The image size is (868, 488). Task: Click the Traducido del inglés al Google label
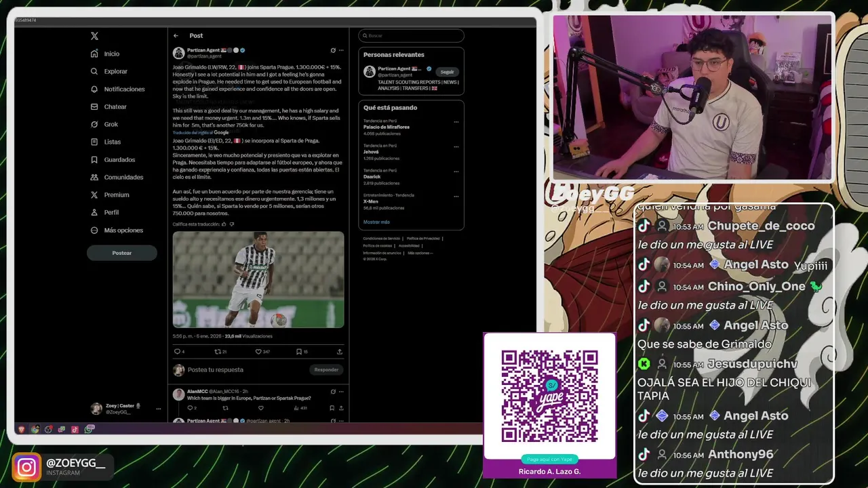(x=201, y=133)
